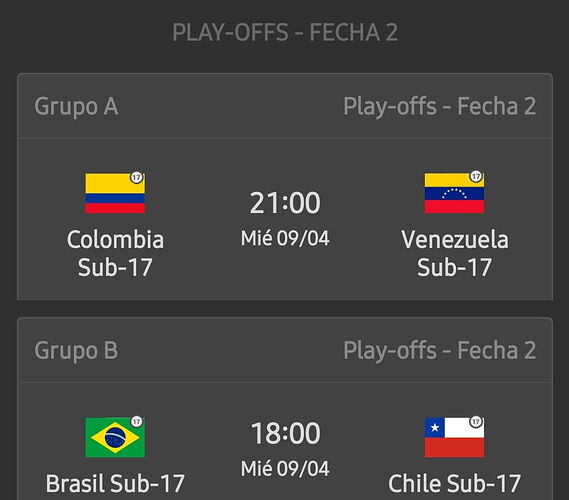Click the 17 badge on Chile flag
The height and width of the screenshot is (500, 569).
click(x=476, y=421)
